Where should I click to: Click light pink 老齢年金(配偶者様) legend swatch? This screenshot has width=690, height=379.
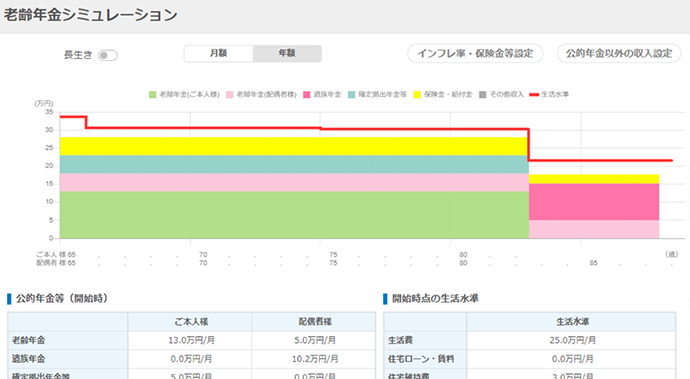230,95
